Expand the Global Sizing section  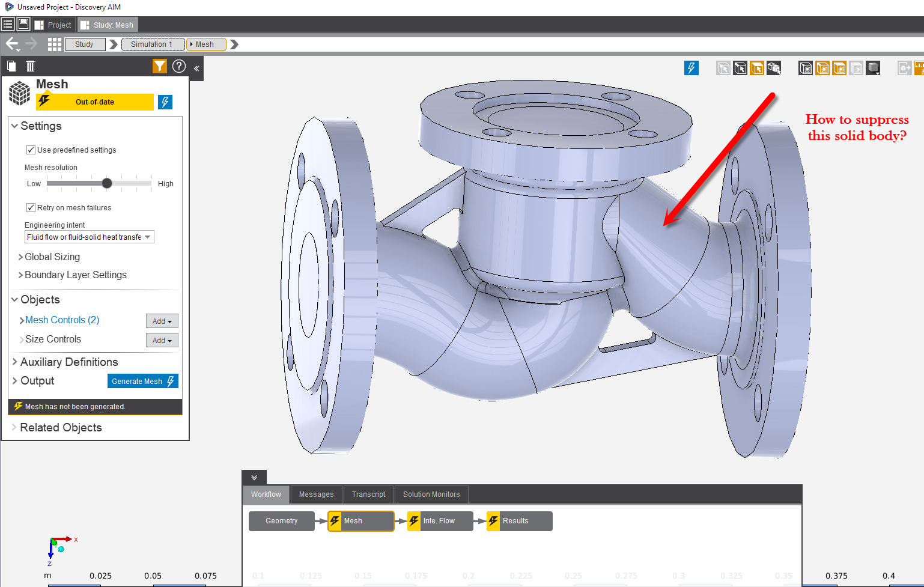point(52,257)
